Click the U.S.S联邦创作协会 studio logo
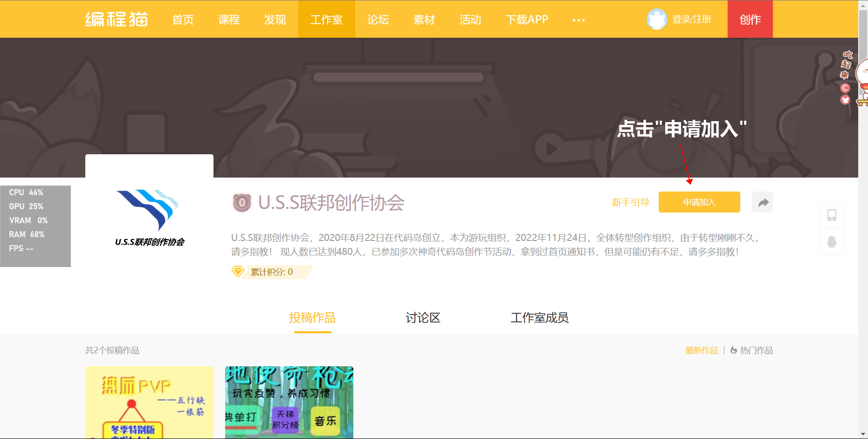 click(x=150, y=218)
